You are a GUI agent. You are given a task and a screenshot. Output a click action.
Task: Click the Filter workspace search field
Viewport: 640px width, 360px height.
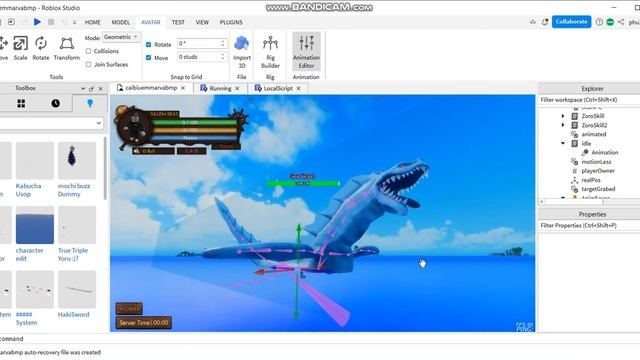point(589,100)
